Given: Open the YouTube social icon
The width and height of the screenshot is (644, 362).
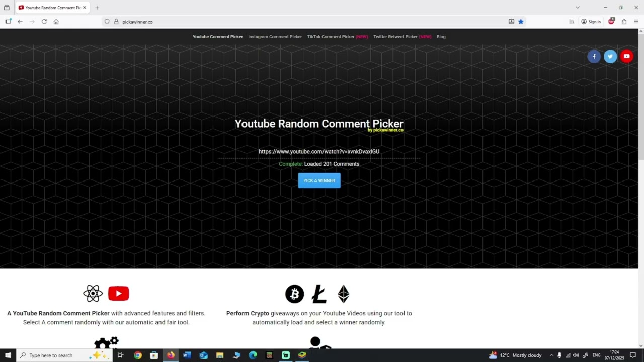Looking at the screenshot, I should [626, 56].
